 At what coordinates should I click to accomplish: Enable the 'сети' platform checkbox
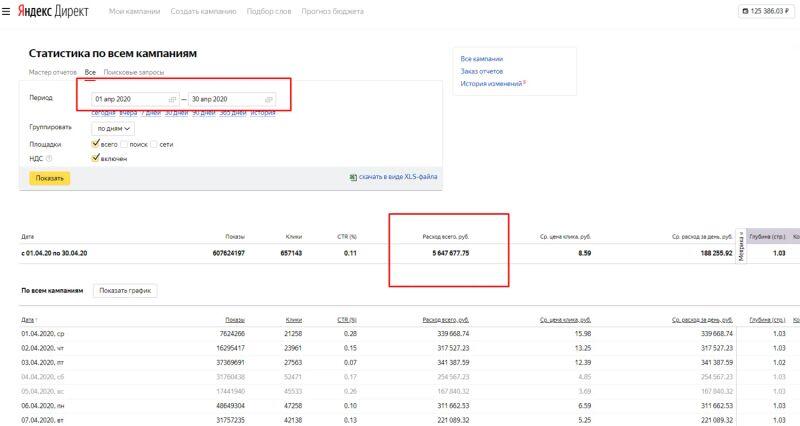(154, 144)
